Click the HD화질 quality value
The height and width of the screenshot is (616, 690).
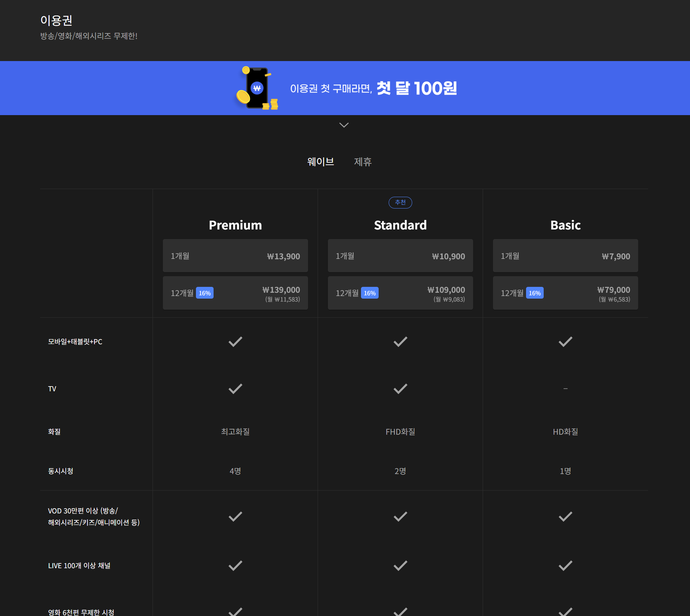565,432
